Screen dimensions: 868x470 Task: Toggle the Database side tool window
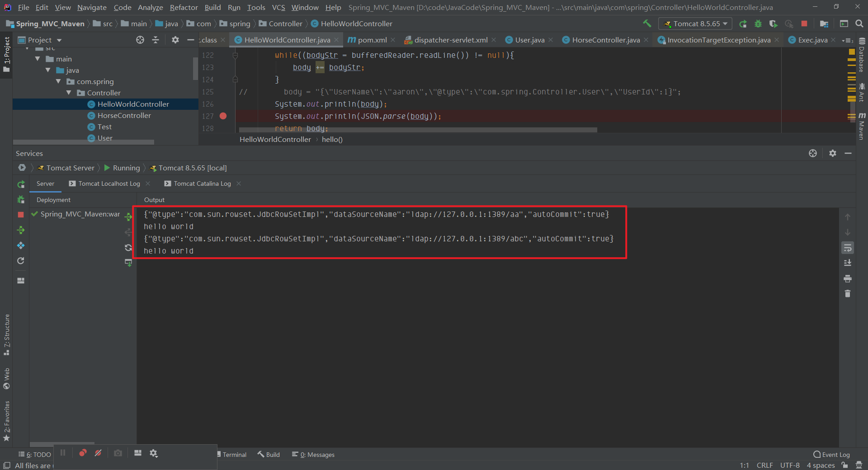click(862, 55)
